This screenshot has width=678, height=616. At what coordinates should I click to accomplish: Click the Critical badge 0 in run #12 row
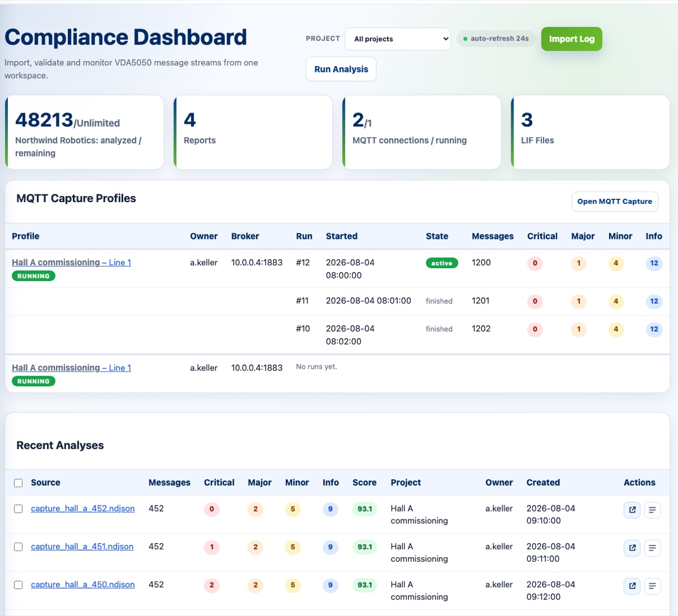[535, 263]
